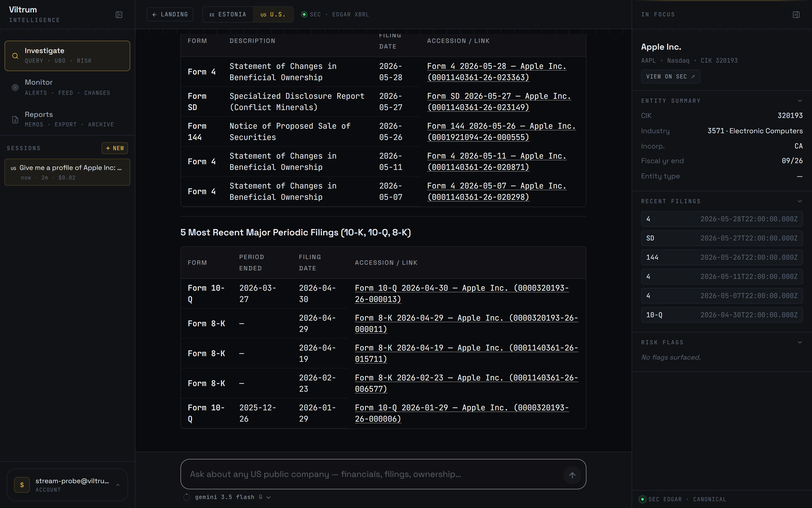812x508 pixels.
Task: Click the Apple Inc. heading in In Focus
Action: (x=661, y=47)
